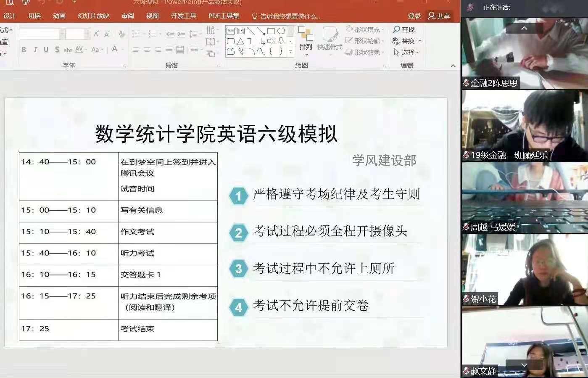Toggle Italic text formatting
Viewport: 588px width, 378px height.
[35, 50]
